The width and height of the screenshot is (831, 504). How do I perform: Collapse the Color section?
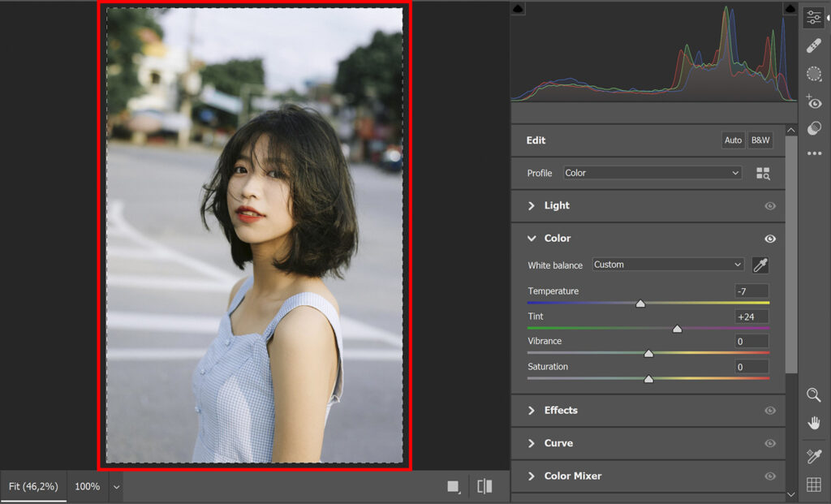point(532,239)
